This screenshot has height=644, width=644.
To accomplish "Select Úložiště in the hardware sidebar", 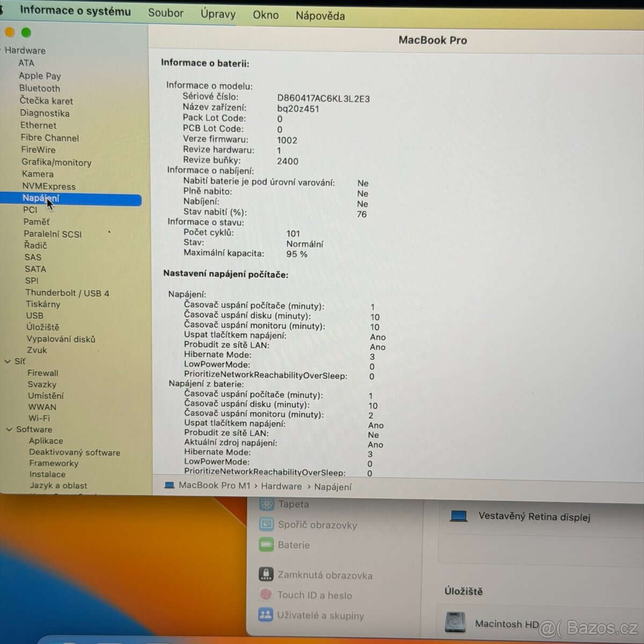I will pyautogui.click(x=43, y=327).
